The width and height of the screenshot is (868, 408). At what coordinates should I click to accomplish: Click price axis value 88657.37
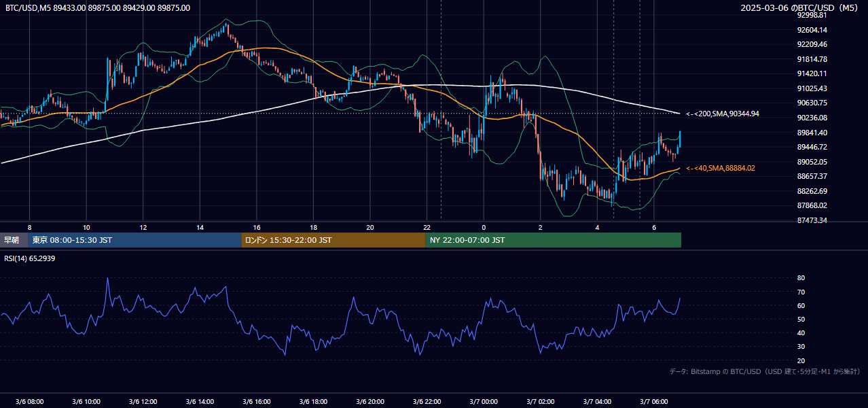(x=812, y=176)
